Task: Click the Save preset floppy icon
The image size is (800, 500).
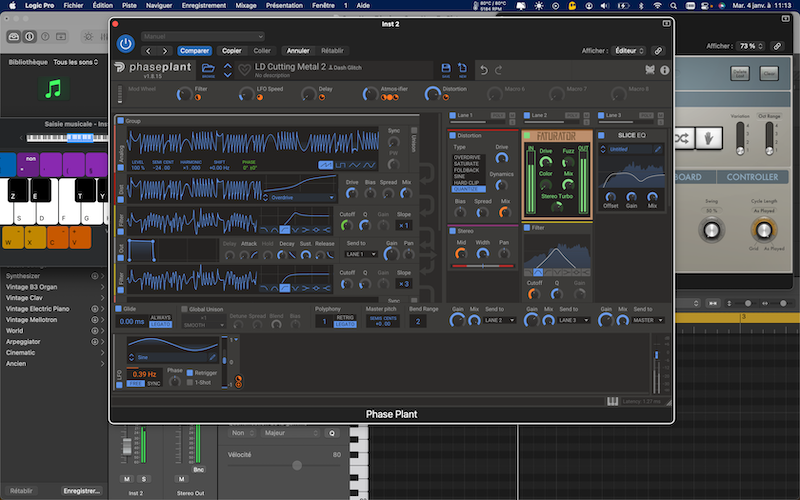Action: pyautogui.click(x=446, y=68)
